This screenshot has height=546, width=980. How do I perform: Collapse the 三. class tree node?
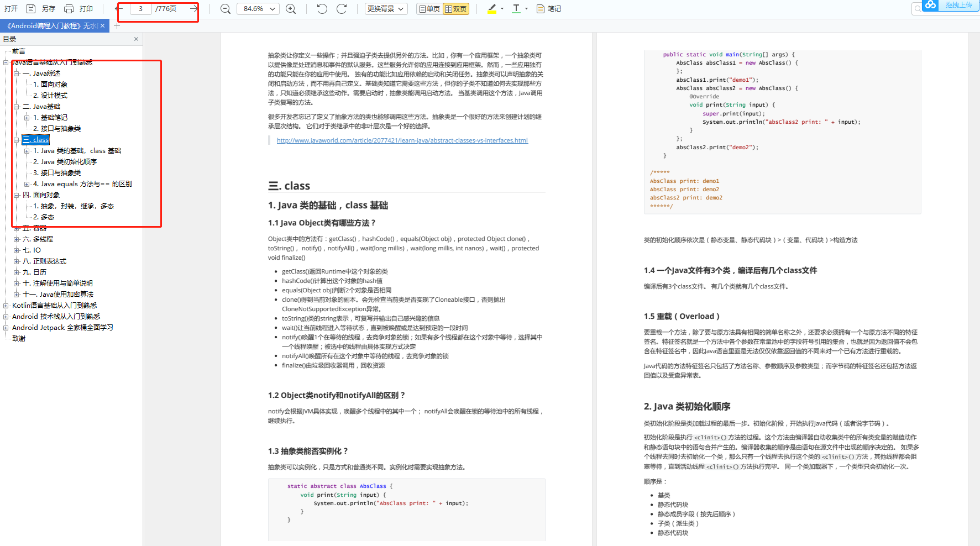(17, 140)
